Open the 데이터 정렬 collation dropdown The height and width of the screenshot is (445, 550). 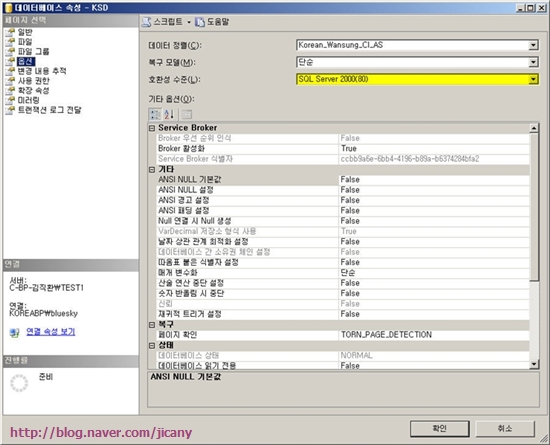(x=533, y=45)
